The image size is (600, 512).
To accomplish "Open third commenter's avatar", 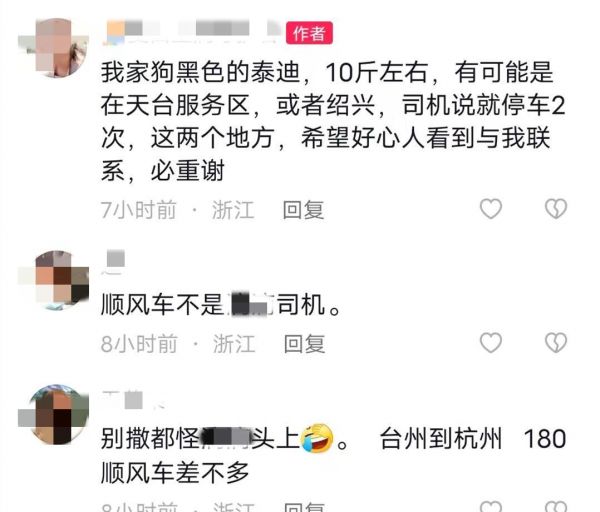I will [x=54, y=414].
